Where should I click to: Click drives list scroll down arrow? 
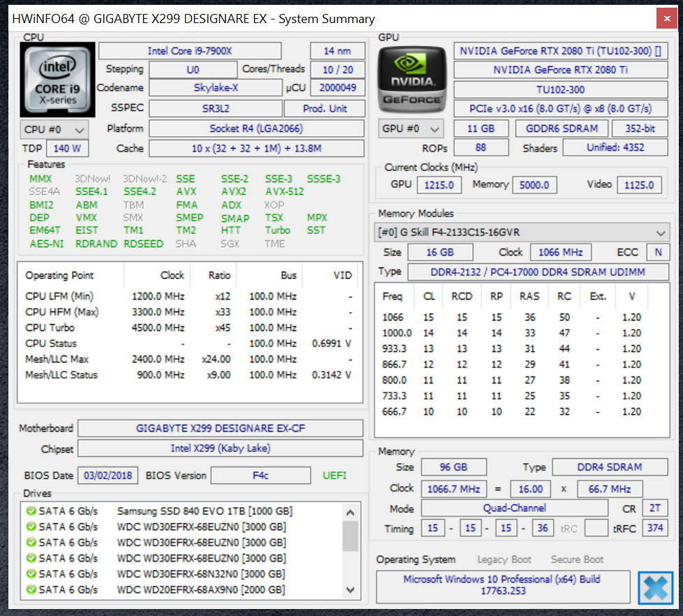[x=350, y=590]
